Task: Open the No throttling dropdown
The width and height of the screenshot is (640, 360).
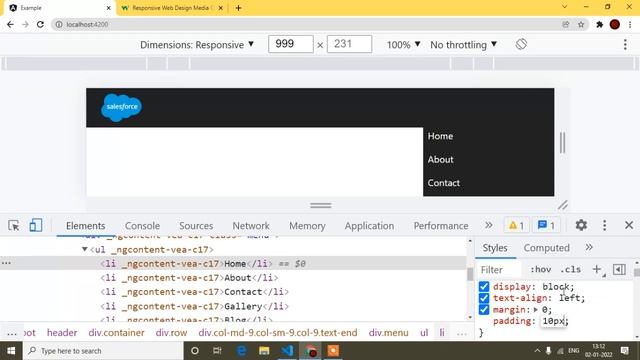Action: [463, 44]
